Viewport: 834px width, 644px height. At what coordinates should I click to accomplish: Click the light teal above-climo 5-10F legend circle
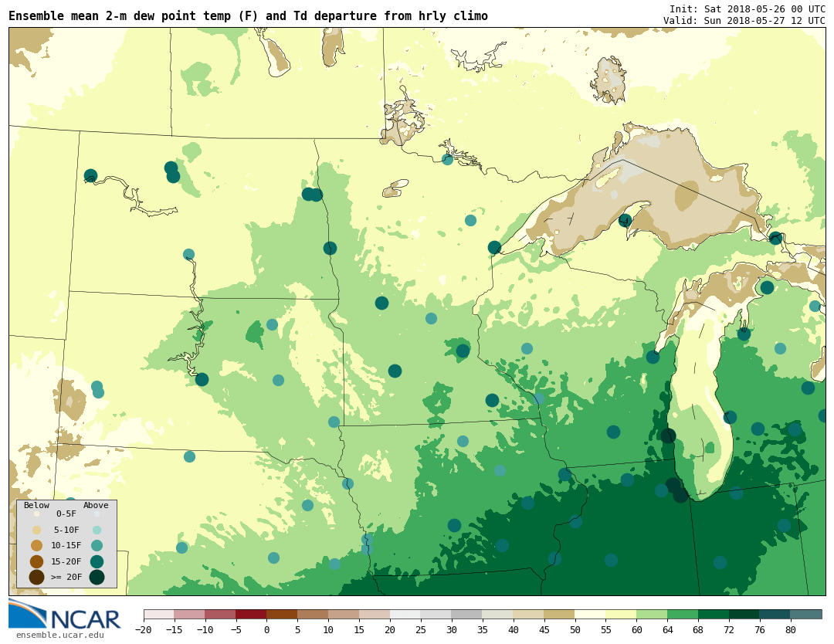point(97,530)
